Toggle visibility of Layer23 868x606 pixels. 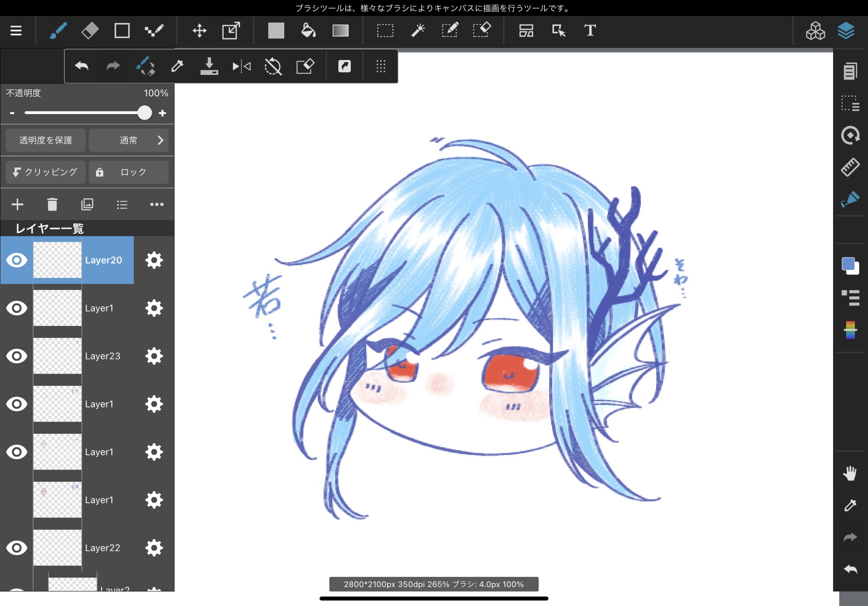(x=17, y=356)
